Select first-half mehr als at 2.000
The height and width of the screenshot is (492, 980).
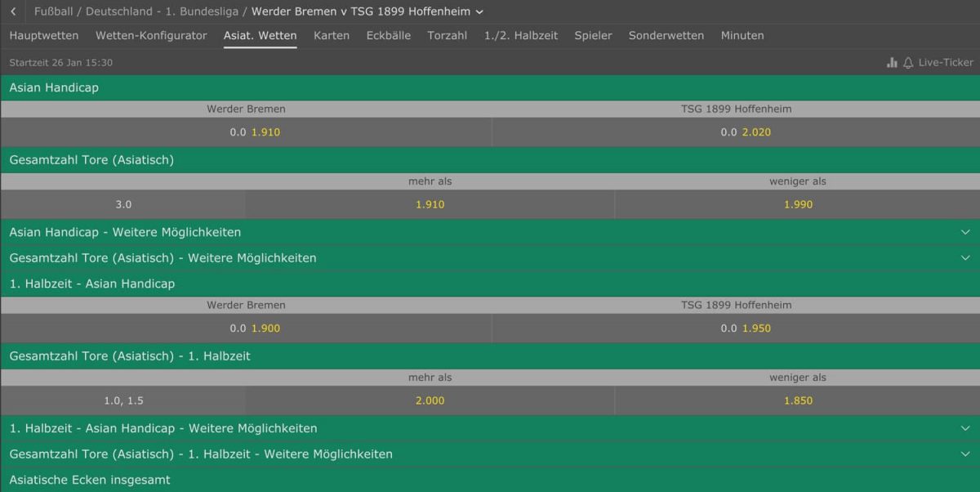430,400
